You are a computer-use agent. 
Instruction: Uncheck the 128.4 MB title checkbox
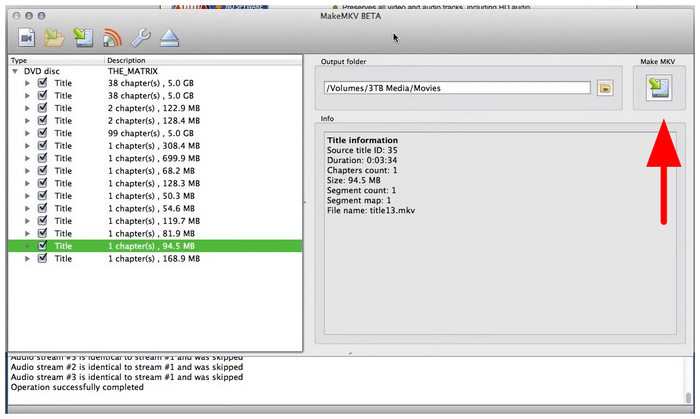click(42, 120)
